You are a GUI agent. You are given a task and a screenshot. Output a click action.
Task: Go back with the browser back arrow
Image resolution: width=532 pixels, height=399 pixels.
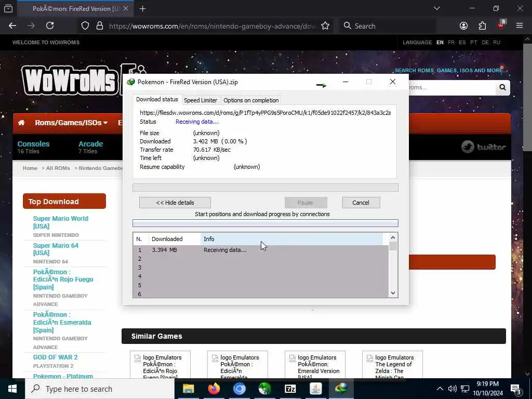[x=12, y=26]
